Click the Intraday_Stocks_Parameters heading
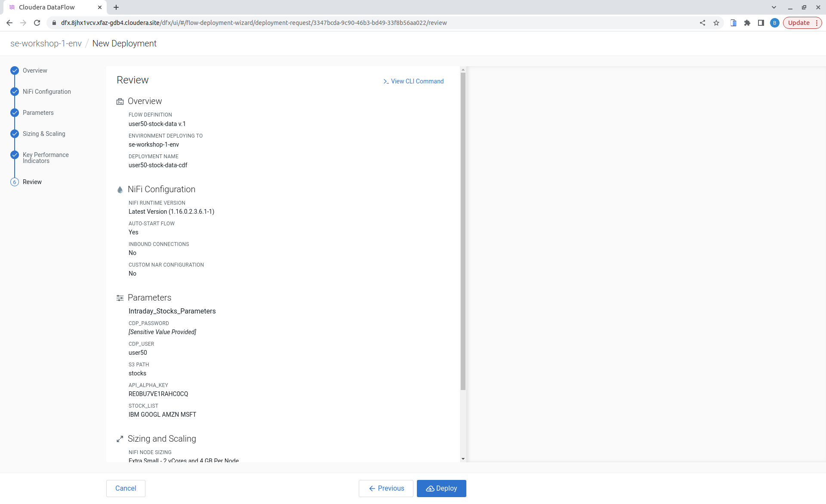This screenshot has height=504, width=826. (x=172, y=311)
